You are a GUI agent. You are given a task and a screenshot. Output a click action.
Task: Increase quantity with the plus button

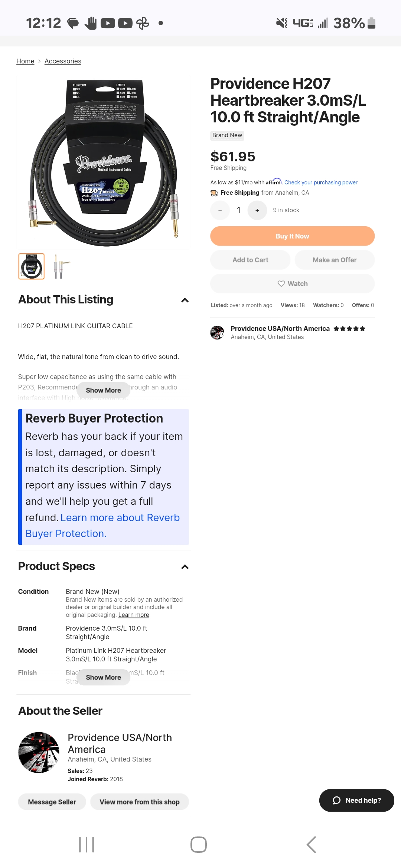coord(257,210)
